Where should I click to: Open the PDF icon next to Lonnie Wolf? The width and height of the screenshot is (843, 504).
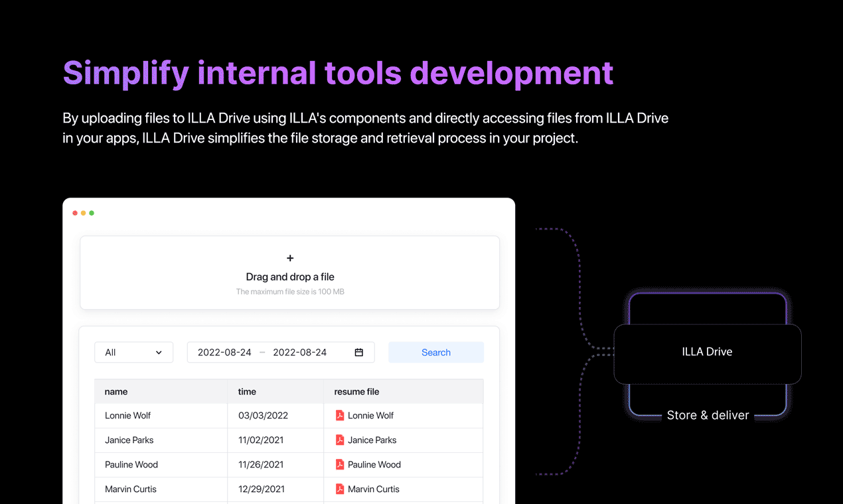point(340,415)
